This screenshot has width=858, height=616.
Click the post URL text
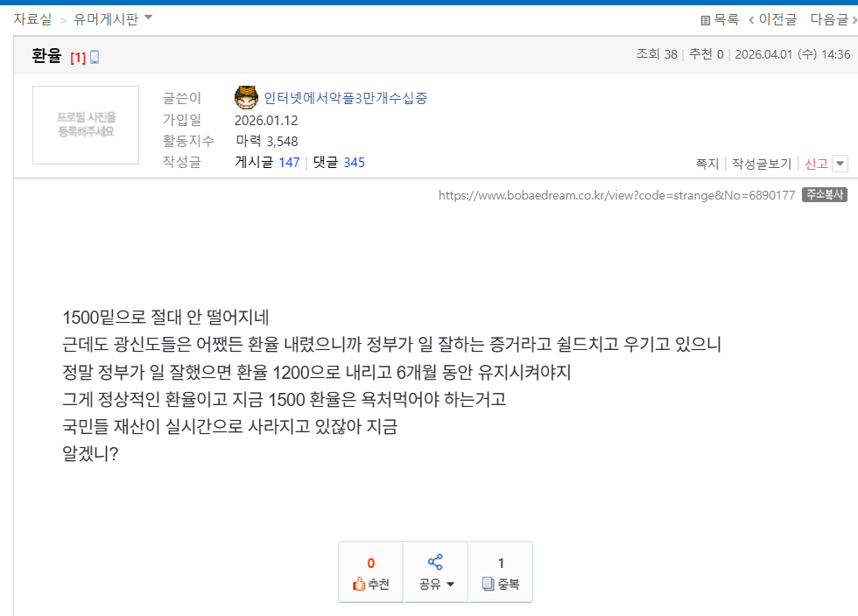point(616,195)
